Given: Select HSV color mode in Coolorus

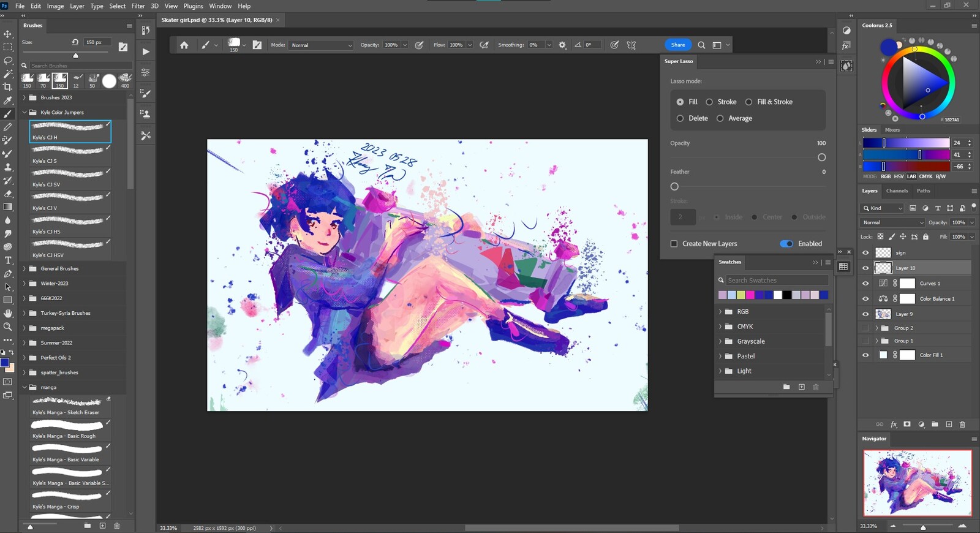Looking at the screenshot, I should [x=899, y=176].
